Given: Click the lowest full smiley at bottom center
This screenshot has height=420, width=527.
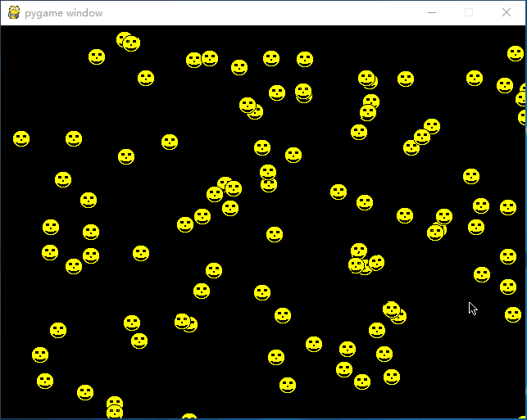Looking at the screenshot, I should (288, 385).
